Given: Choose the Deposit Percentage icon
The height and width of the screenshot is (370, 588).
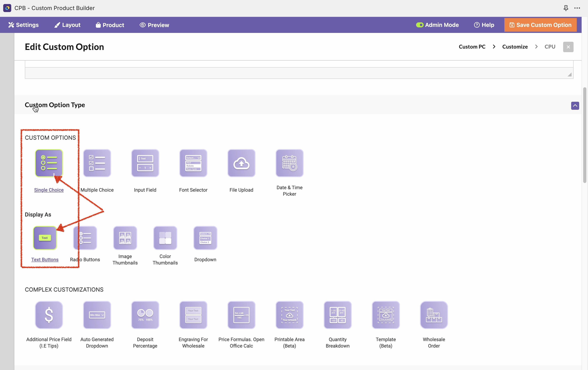Looking at the screenshot, I should pos(145,315).
